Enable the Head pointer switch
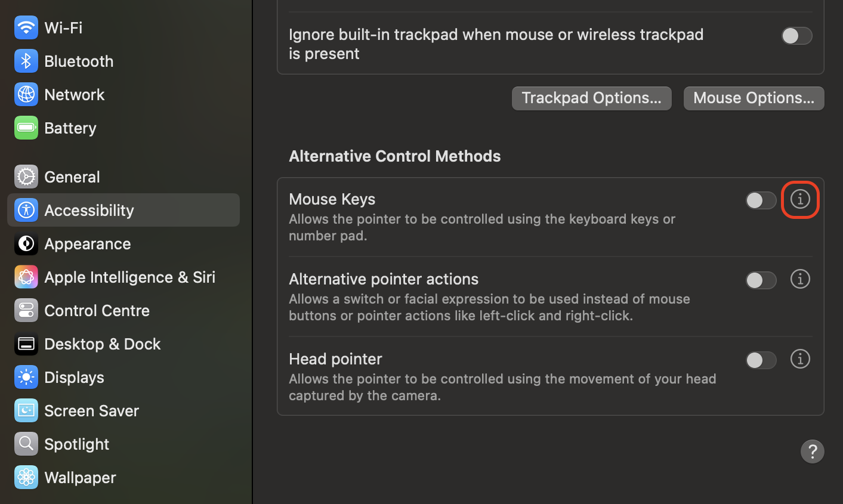 pos(761,360)
